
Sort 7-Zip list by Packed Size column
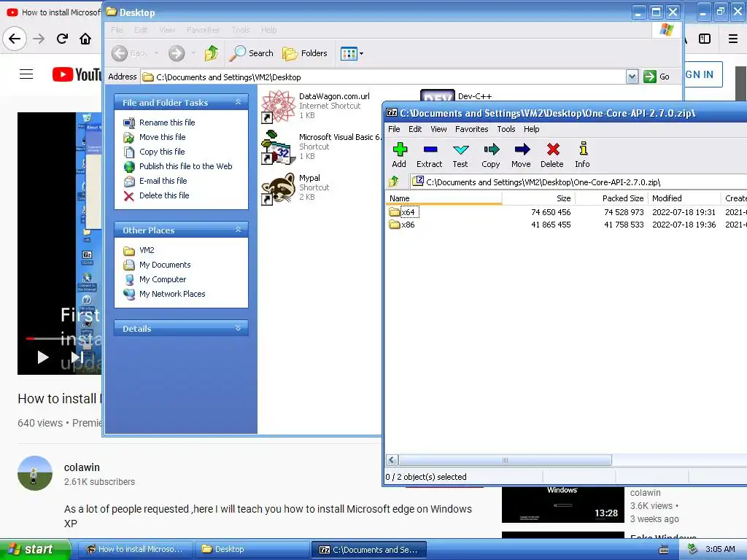(612, 198)
